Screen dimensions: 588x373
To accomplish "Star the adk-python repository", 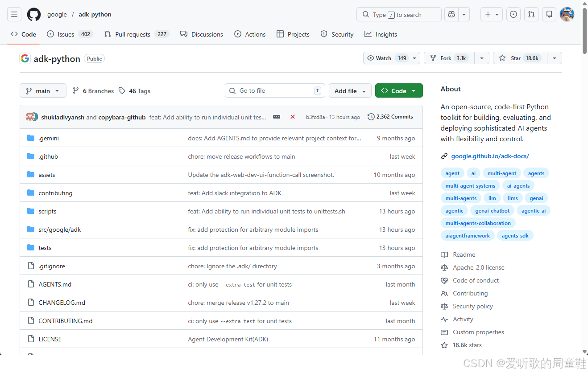I will [520, 58].
